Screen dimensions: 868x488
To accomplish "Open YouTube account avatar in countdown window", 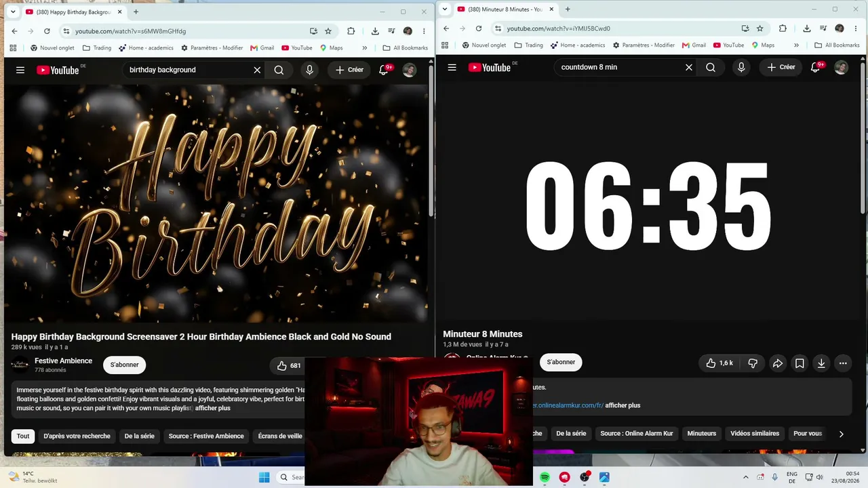I will click(x=841, y=67).
